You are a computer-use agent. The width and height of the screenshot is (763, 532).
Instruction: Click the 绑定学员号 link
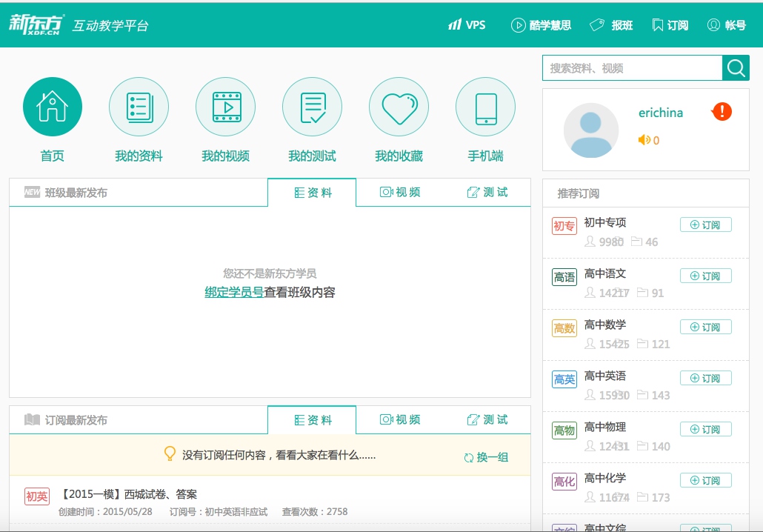(234, 293)
